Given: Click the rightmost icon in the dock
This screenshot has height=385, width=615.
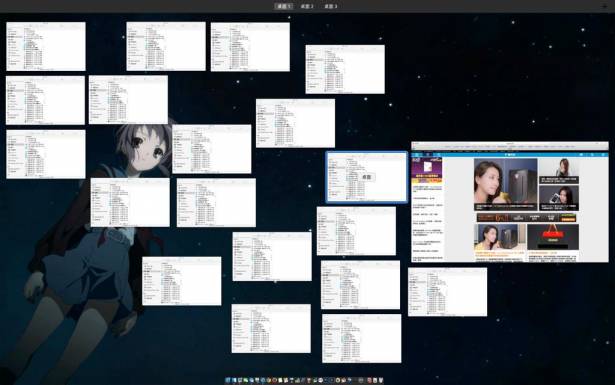Looking at the screenshot, I should click(381, 380).
